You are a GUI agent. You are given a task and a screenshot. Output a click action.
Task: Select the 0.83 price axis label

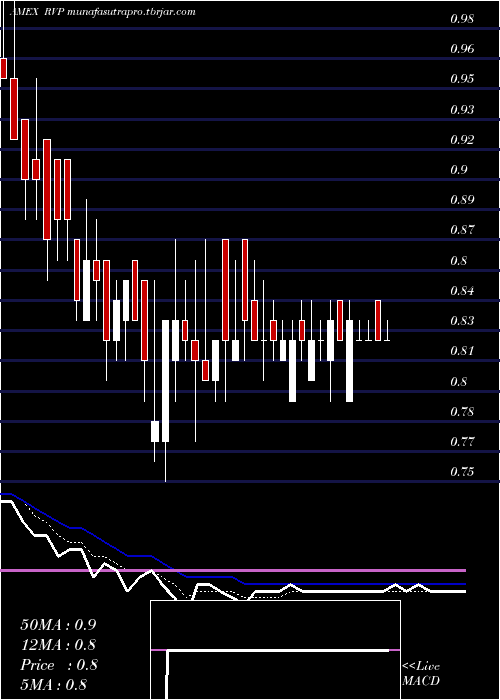[462, 321]
